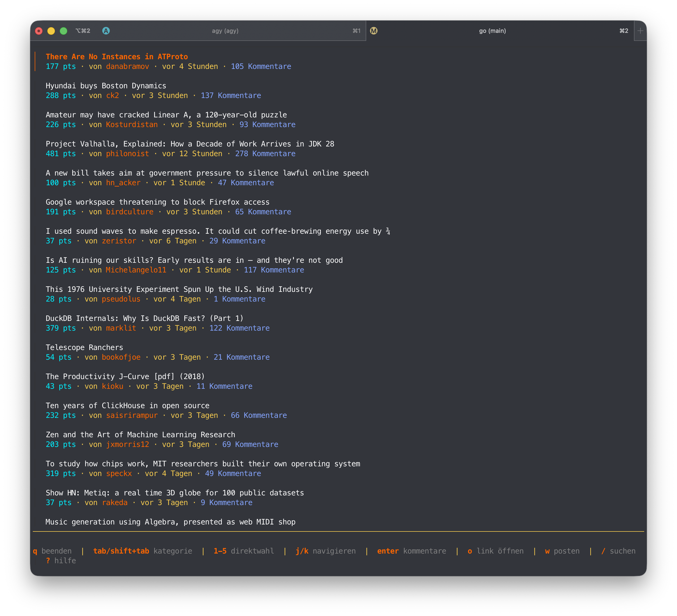Screen dimensions: 677x616
Task: Click the green zoom window button
Action: tap(64, 31)
